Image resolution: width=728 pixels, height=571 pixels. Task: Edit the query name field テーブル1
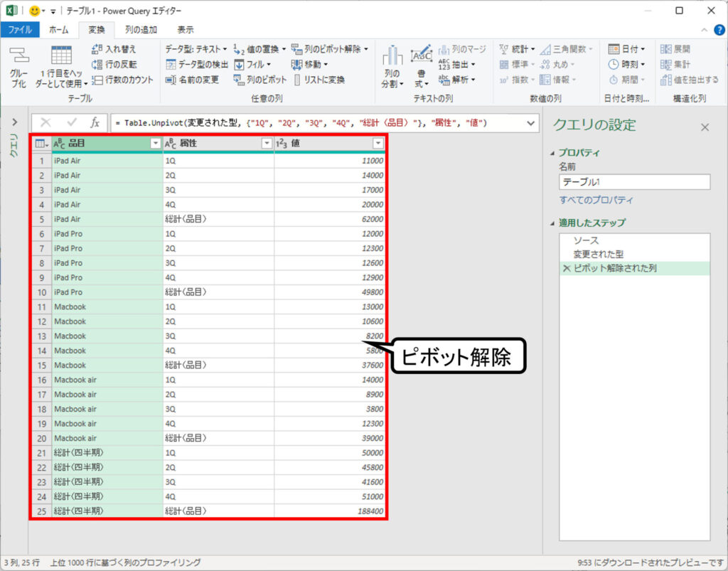634,182
